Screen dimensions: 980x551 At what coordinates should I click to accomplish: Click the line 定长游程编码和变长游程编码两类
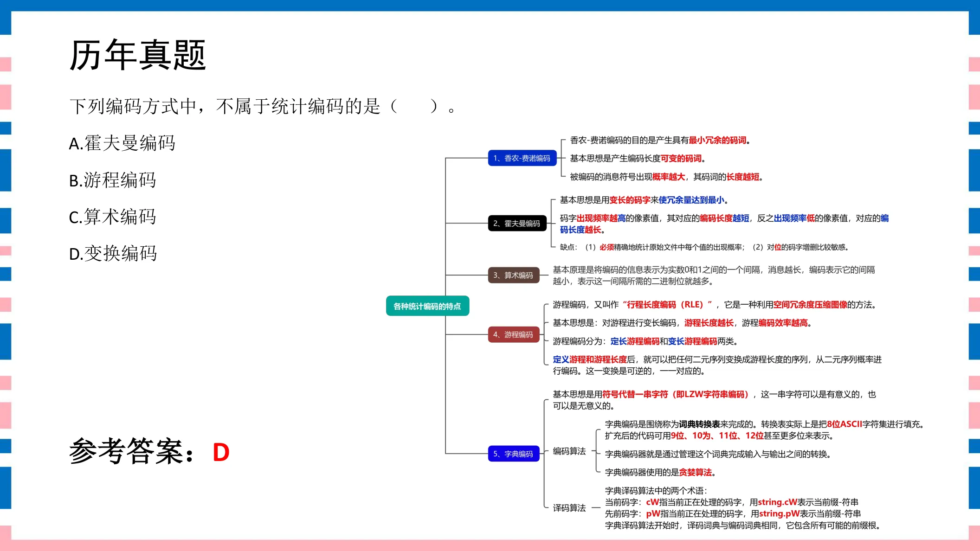pos(645,341)
